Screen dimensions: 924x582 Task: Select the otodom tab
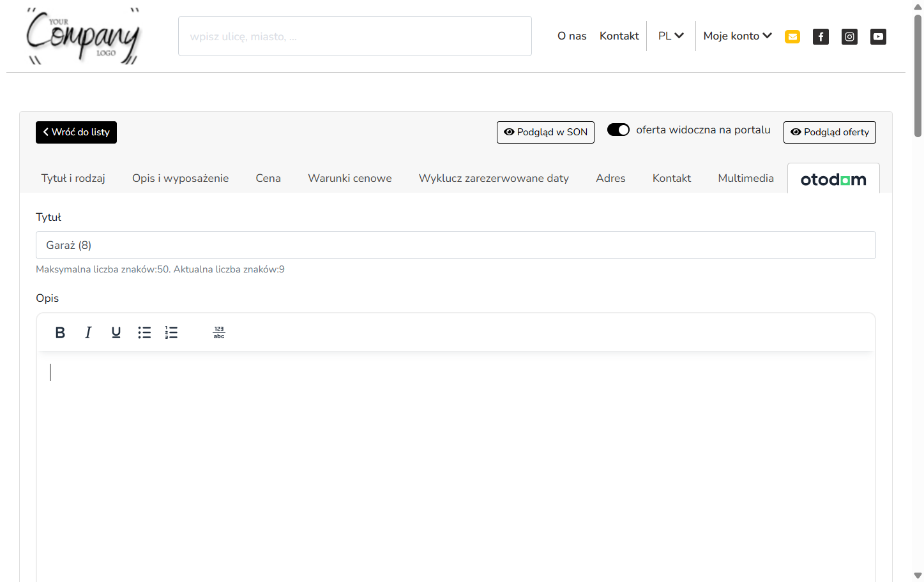[x=833, y=179]
